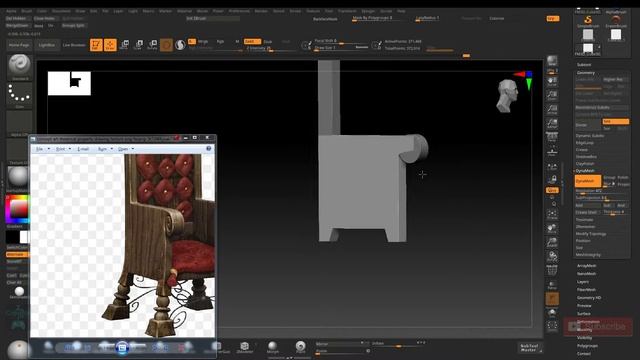Select the black secondary color swatch
This screenshot has height=360, width=640.
coord(12,237)
